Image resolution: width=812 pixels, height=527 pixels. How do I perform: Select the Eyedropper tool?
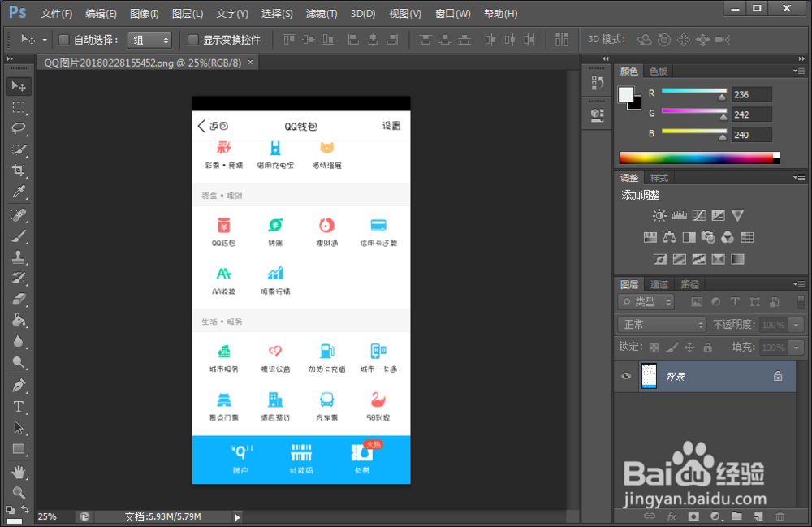pos(19,192)
